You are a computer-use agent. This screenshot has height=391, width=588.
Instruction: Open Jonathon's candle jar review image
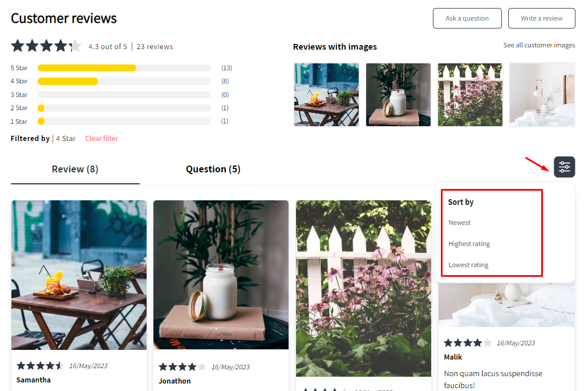coord(221,275)
